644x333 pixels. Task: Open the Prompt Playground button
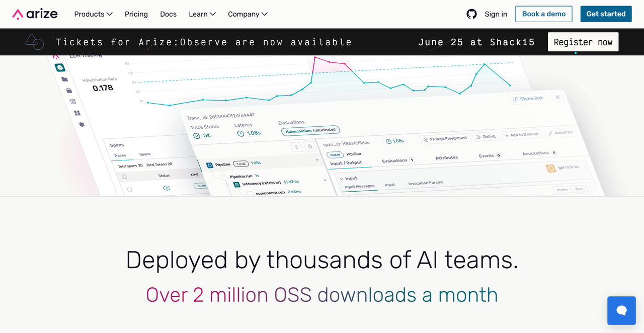click(445, 139)
